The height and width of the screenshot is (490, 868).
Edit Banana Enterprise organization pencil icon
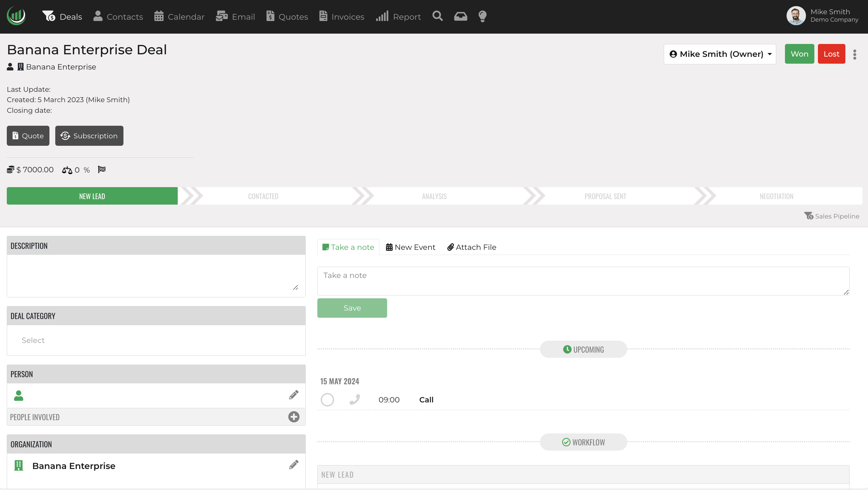click(x=293, y=465)
